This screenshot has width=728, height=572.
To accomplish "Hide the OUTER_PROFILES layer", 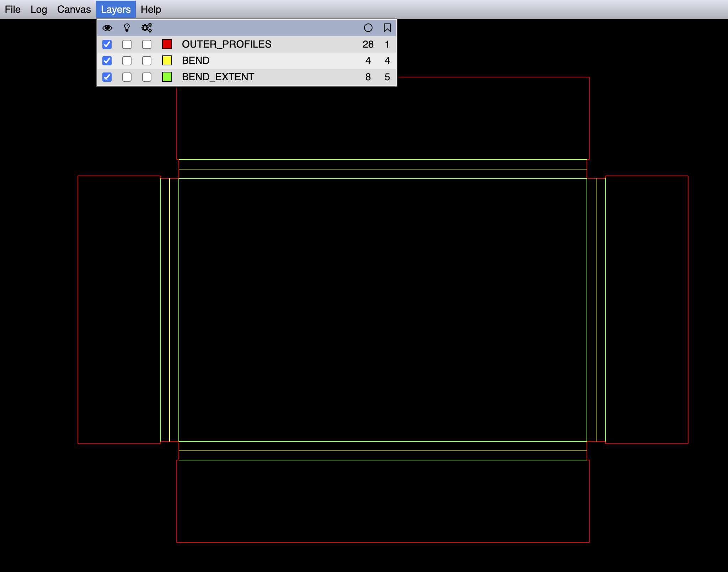I will pyautogui.click(x=107, y=44).
